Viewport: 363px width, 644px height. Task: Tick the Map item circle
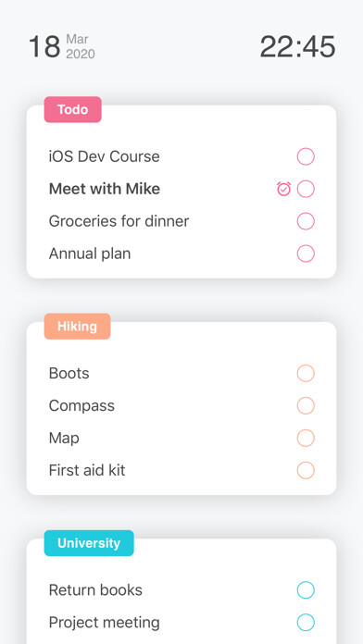306,438
